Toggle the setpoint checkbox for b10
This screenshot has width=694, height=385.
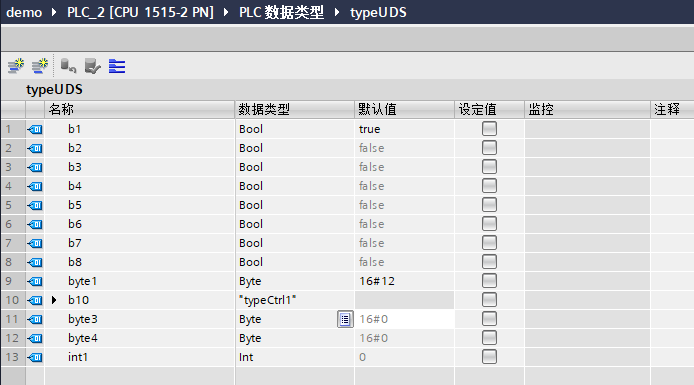click(x=489, y=300)
